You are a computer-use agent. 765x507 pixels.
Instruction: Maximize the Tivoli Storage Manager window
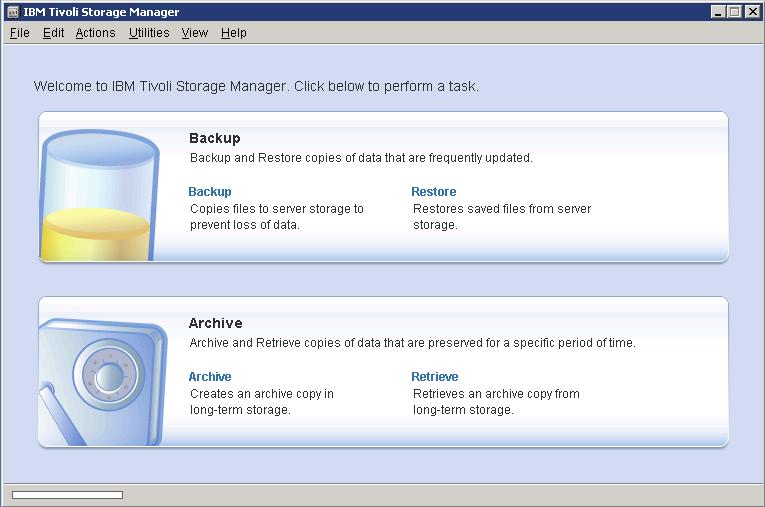point(734,12)
